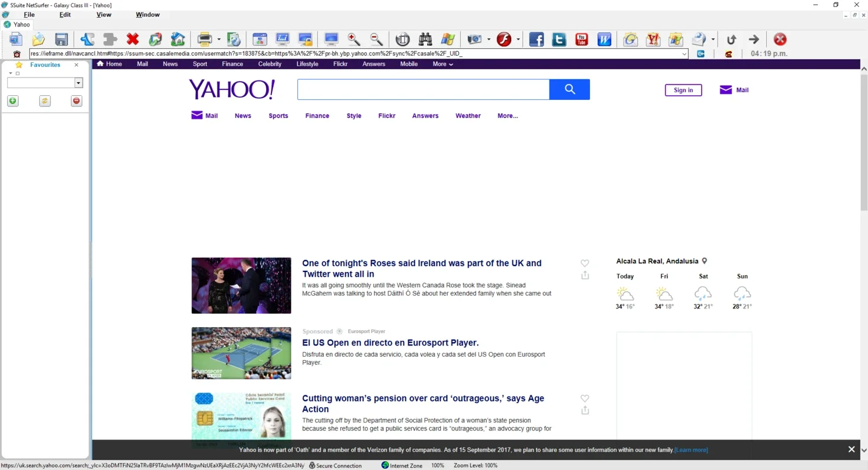
Task: Click the page vertical scrollbar thumb
Action: pos(864,142)
